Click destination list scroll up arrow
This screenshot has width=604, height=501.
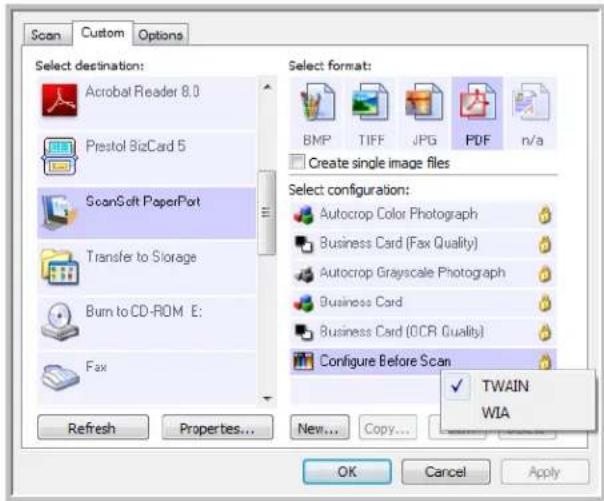coord(267,86)
